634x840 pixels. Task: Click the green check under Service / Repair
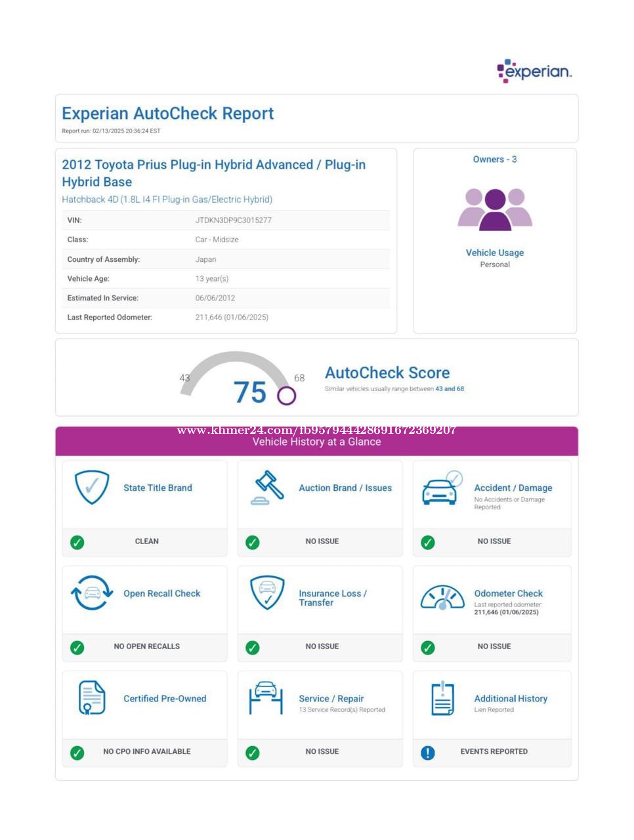[x=253, y=753]
